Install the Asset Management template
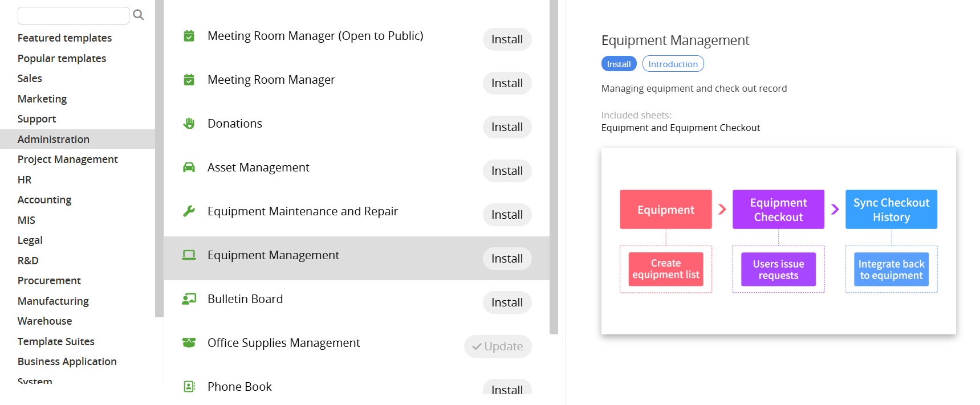 pyautogui.click(x=507, y=171)
